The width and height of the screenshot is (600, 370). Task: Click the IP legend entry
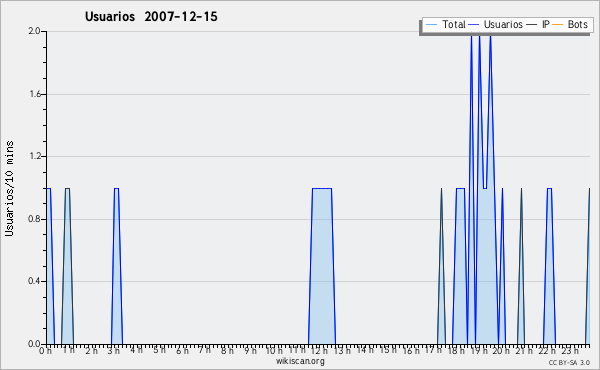click(x=538, y=24)
